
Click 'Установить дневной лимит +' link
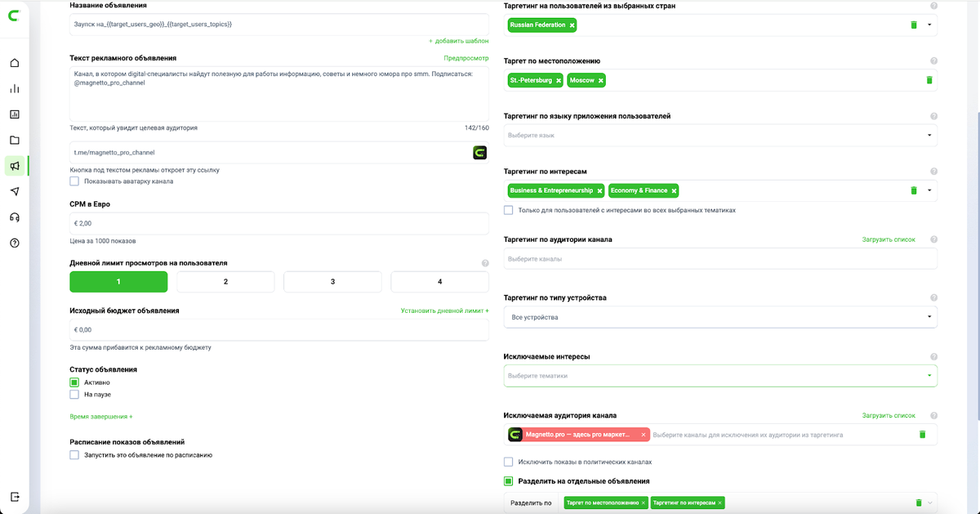point(445,311)
